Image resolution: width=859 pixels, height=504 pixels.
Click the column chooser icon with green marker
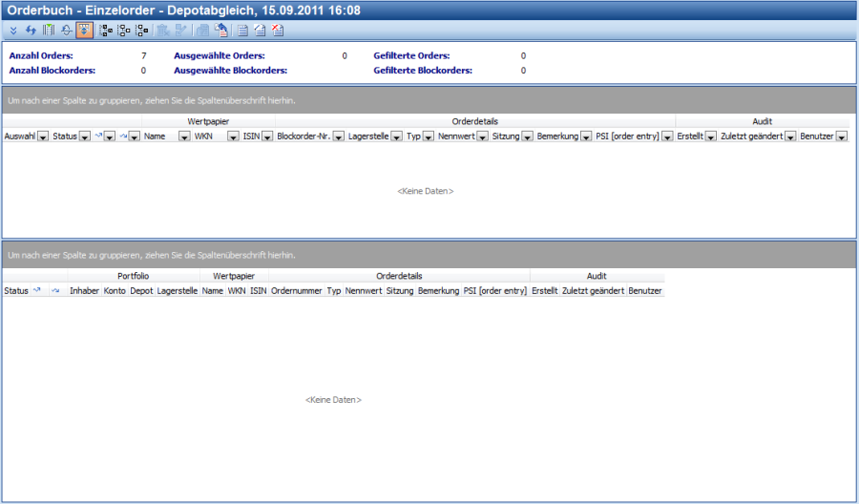pos(48,30)
